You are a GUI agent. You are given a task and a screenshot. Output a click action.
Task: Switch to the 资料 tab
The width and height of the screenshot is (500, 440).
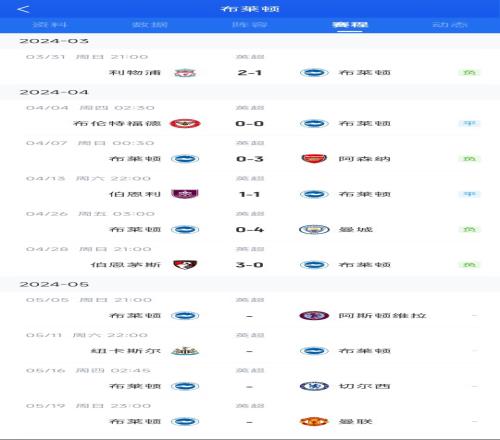[x=50, y=25]
